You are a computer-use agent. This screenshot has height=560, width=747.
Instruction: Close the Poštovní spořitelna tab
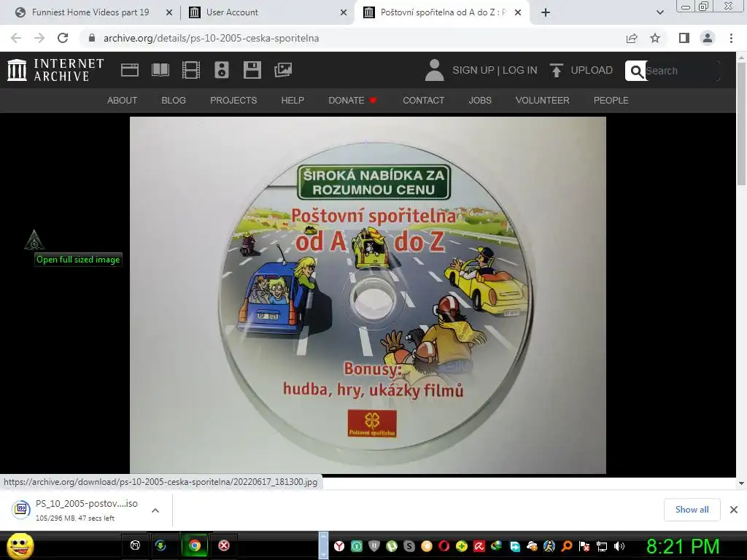[x=518, y=13]
